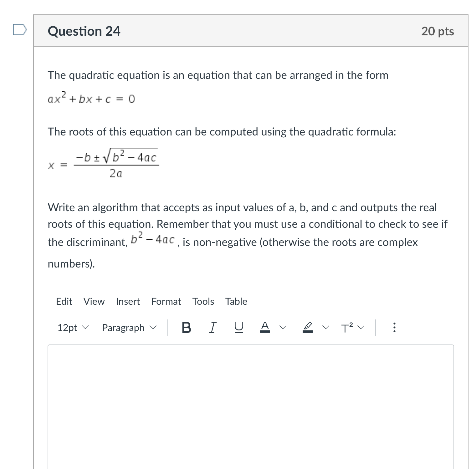Screen dimensions: 476x469
Task: Apply superscript with the T² icon
Action: pyautogui.click(x=347, y=327)
